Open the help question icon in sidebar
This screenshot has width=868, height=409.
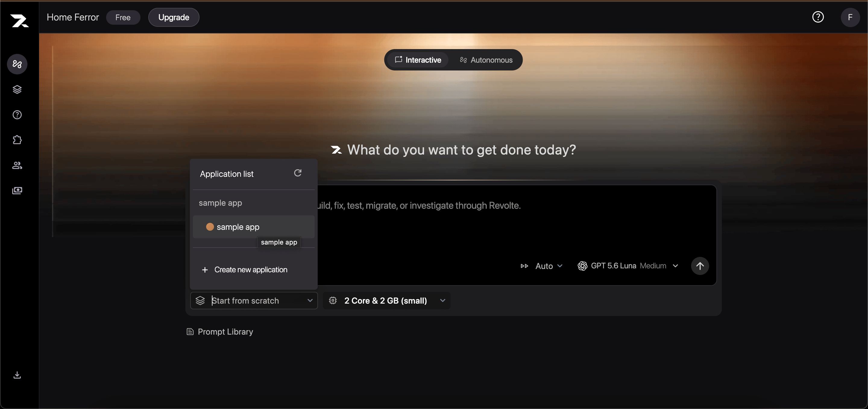point(17,115)
